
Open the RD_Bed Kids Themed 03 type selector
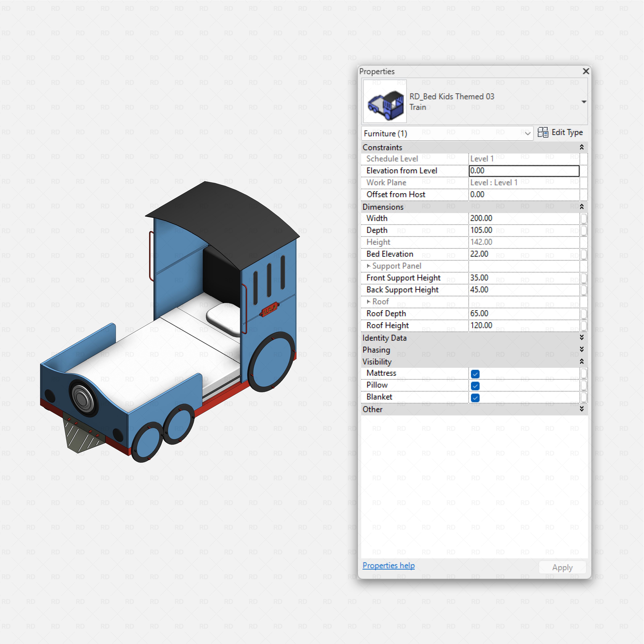(x=584, y=102)
